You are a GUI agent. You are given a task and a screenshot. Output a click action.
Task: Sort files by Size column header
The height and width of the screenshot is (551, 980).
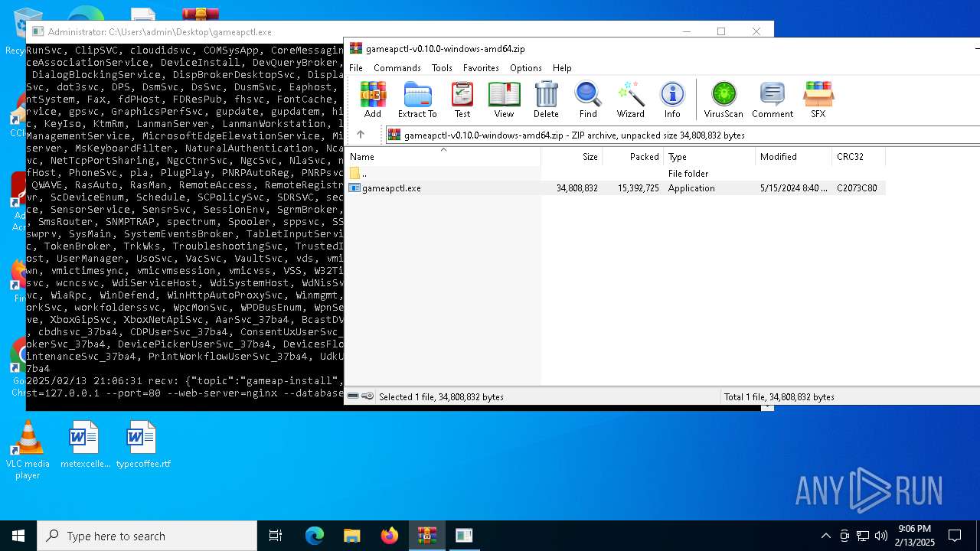(571, 156)
